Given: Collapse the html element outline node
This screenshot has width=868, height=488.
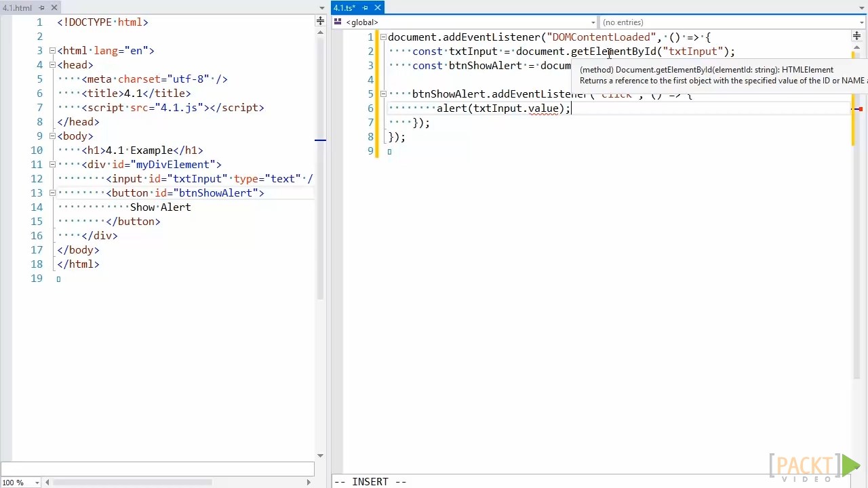Looking at the screenshot, I should [52, 51].
